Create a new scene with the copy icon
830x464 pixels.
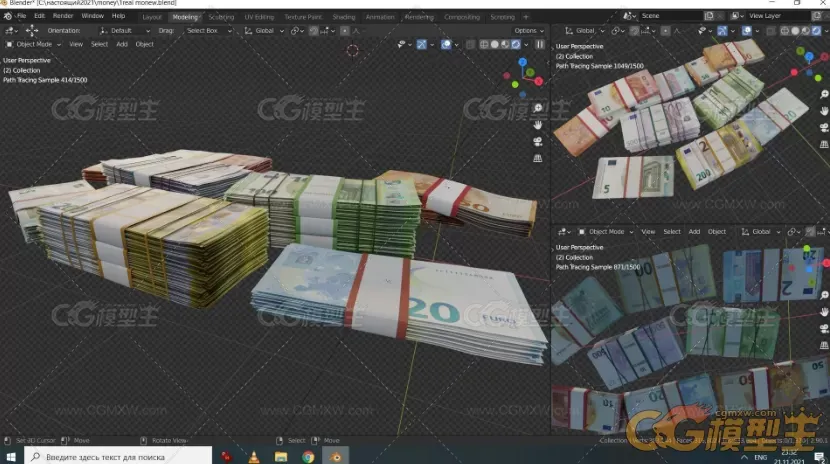[709, 16]
